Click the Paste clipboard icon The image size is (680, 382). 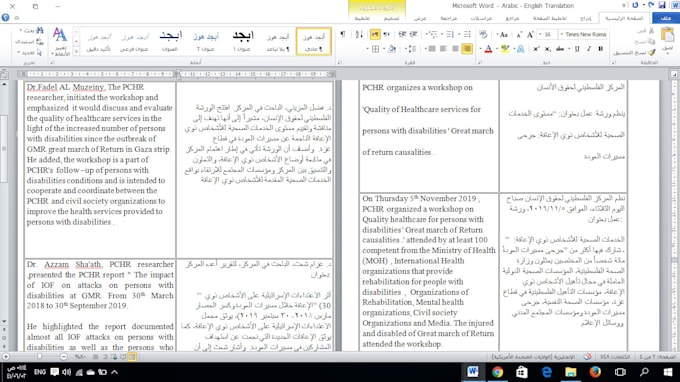point(667,35)
